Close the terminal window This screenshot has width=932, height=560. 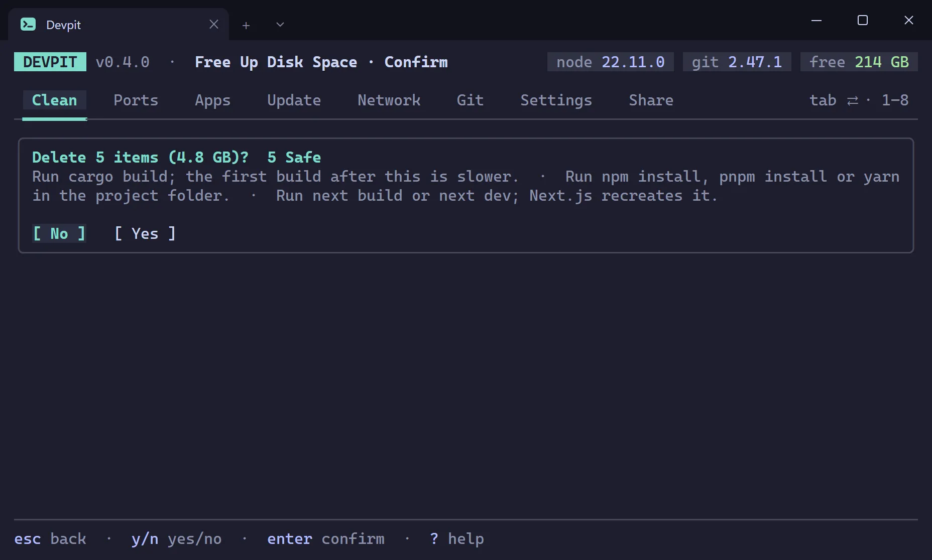tap(909, 20)
